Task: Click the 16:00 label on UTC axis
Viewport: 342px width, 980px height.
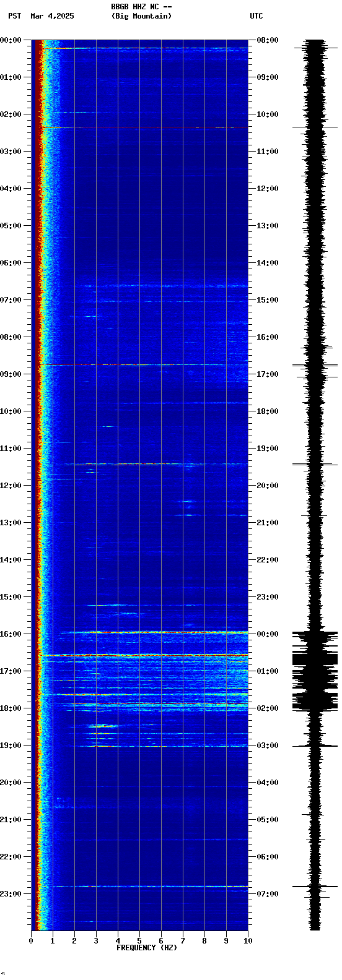Action: tap(268, 337)
